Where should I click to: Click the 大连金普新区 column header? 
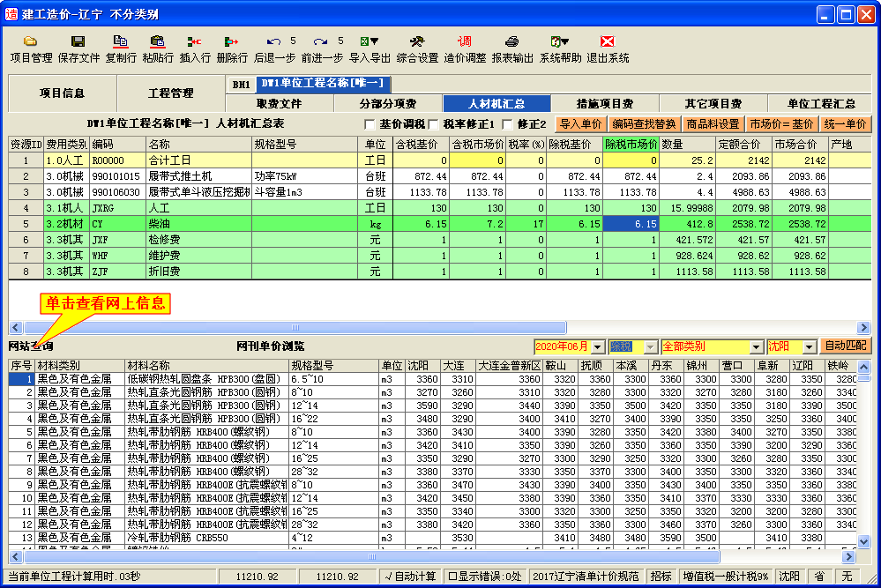pos(509,366)
